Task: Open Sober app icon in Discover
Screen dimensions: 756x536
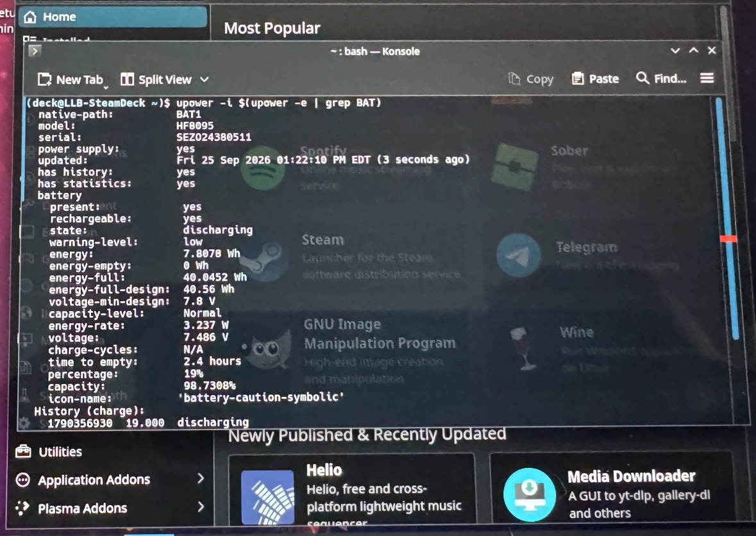Action: (515, 166)
